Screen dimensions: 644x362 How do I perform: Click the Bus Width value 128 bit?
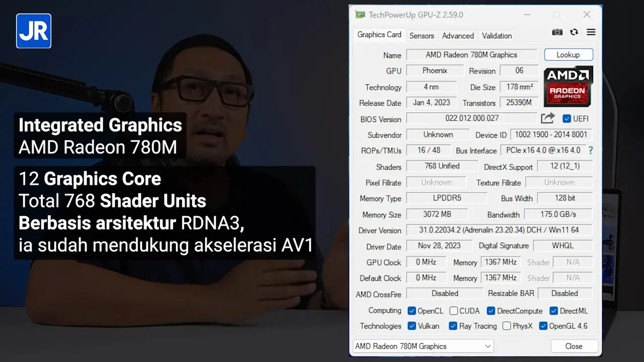click(x=565, y=198)
